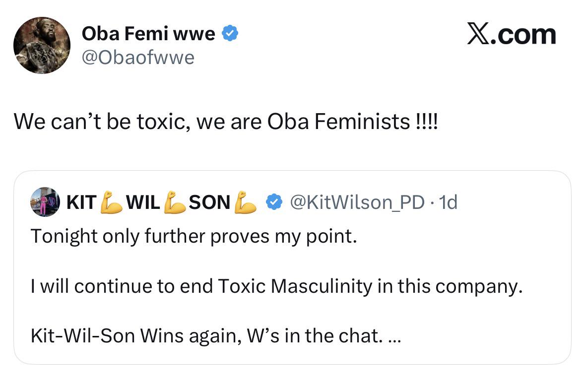Viewport: 585px width, 392px height.
Task: Click the @Obaofwwe handle
Action: [138, 58]
